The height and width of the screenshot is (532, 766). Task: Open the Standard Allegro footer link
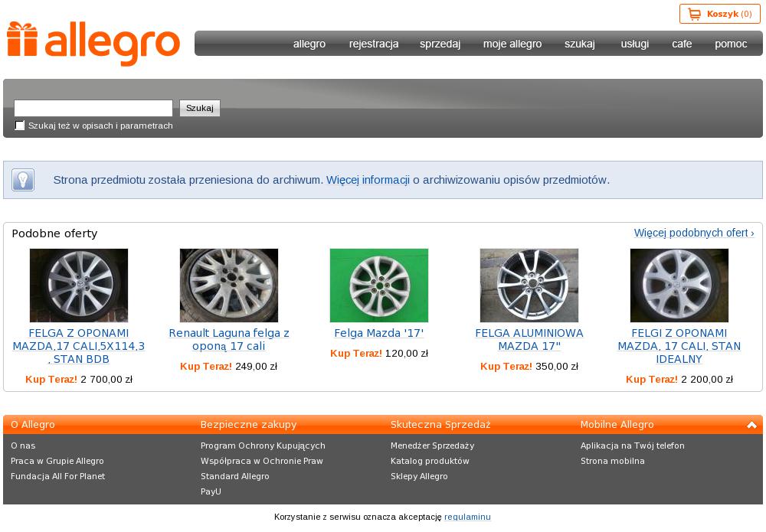tap(235, 476)
